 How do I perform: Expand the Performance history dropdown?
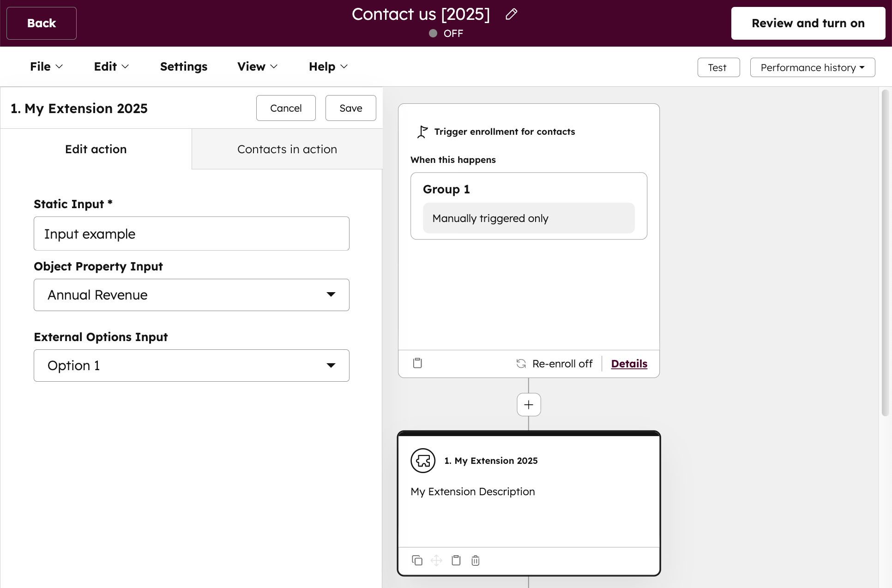tap(812, 67)
